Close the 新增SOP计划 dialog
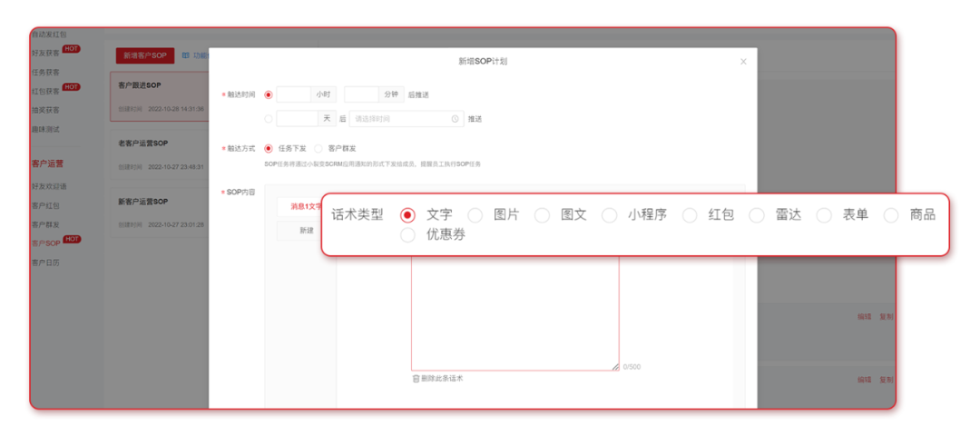This screenshot has height=436, width=980. [743, 62]
